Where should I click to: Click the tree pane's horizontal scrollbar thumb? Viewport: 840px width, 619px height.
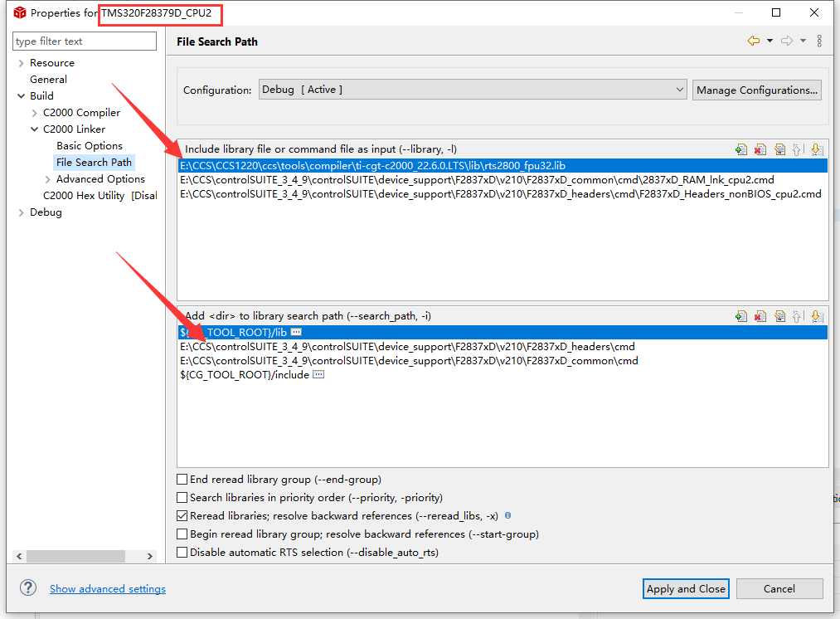click(75, 556)
